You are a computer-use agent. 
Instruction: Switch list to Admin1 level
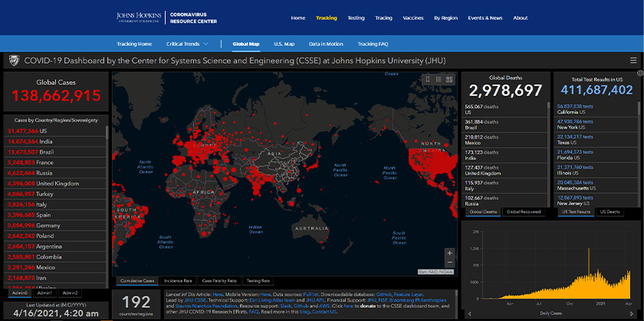[45, 293]
